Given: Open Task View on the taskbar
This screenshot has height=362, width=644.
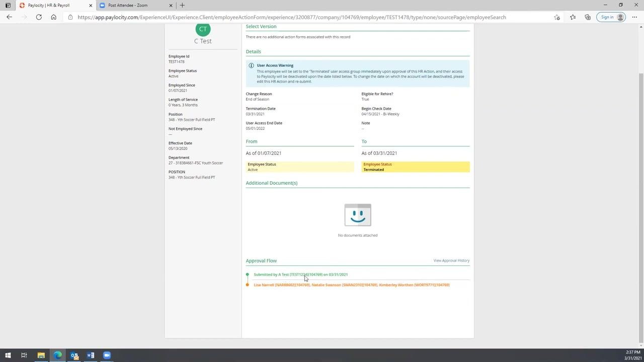Looking at the screenshot, I should [x=24, y=355].
